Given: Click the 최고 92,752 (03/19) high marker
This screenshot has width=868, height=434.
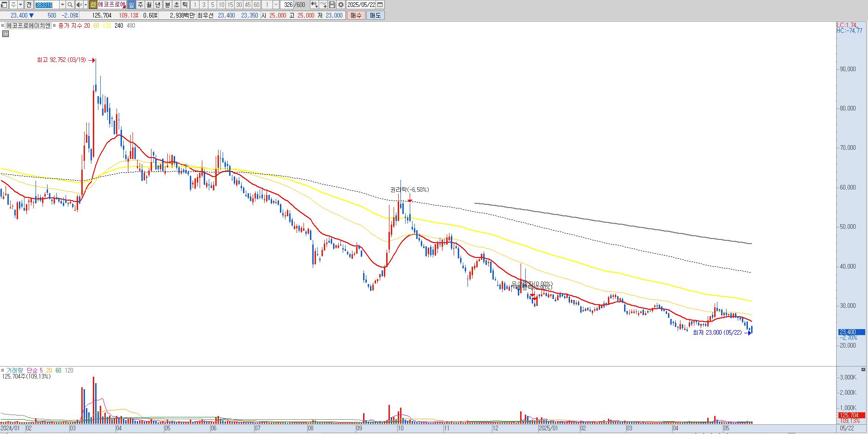Looking at the screenshot, I should [x=61, y=60].
